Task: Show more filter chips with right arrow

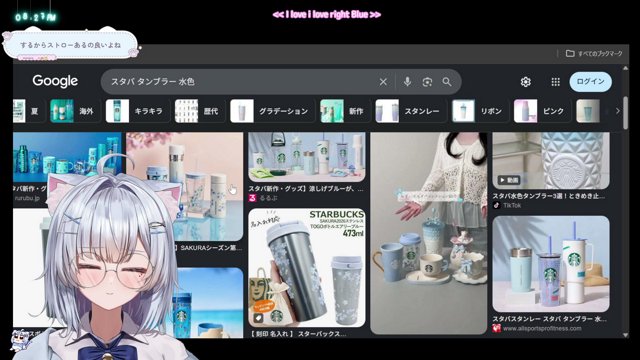Action: [617, 111]
